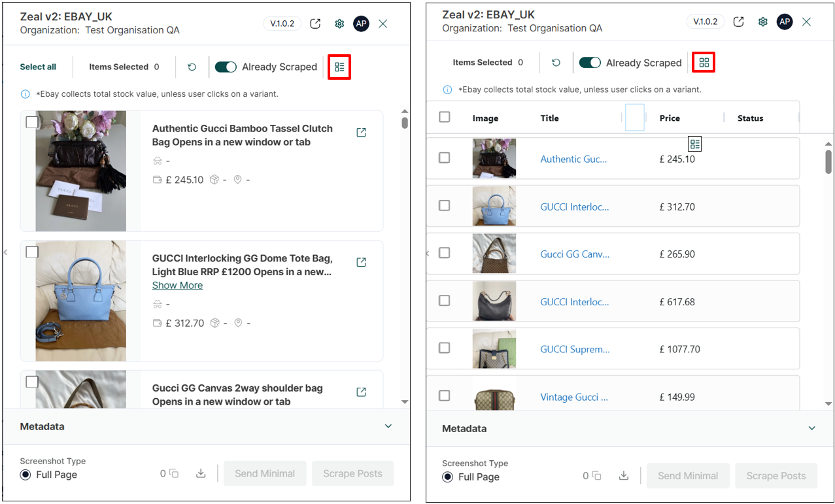
Task: Click info icon beside Ebay note, right panel
Action: click(x=448, y=90)
